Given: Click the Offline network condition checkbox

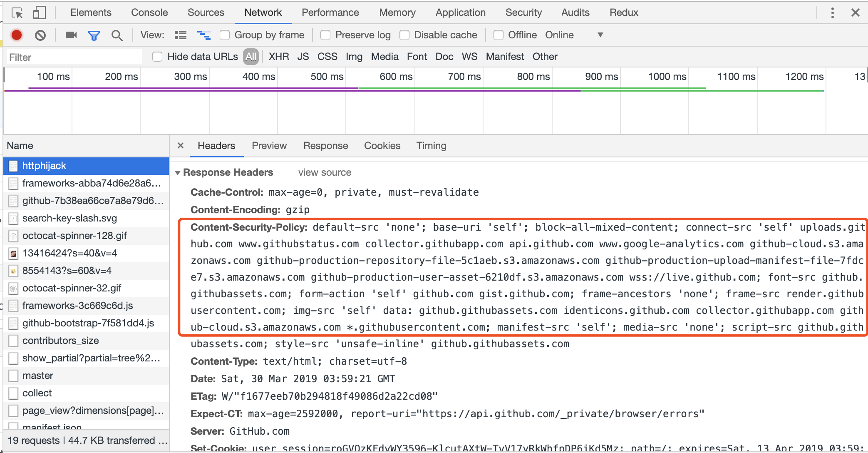Looking at the screenshot, I should tap(498, 35).
